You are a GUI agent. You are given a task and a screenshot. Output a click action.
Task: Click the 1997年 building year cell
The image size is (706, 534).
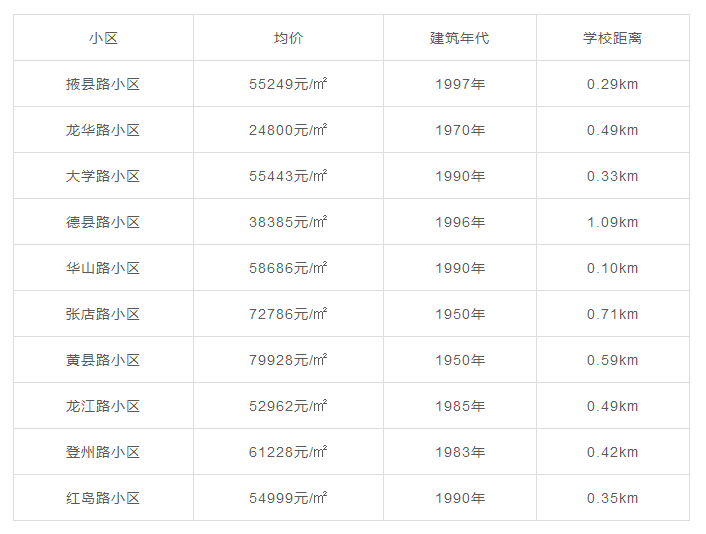point(460,84)
